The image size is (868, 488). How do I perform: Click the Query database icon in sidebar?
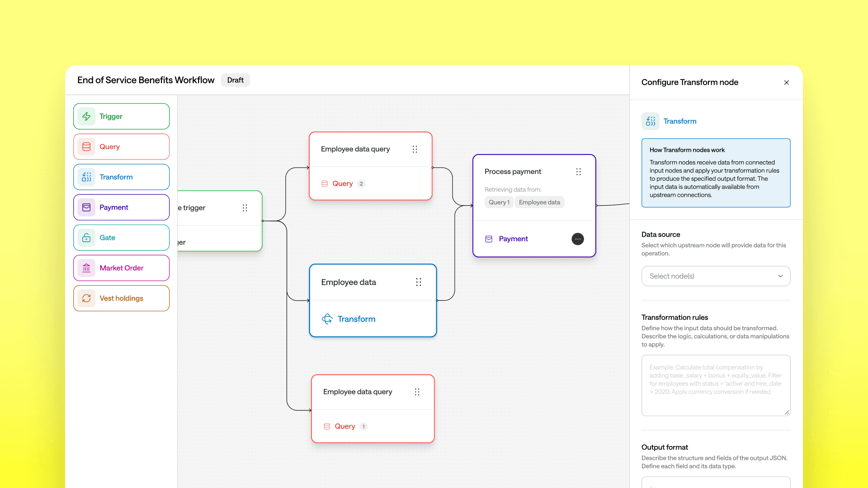[x=86, y=147]
